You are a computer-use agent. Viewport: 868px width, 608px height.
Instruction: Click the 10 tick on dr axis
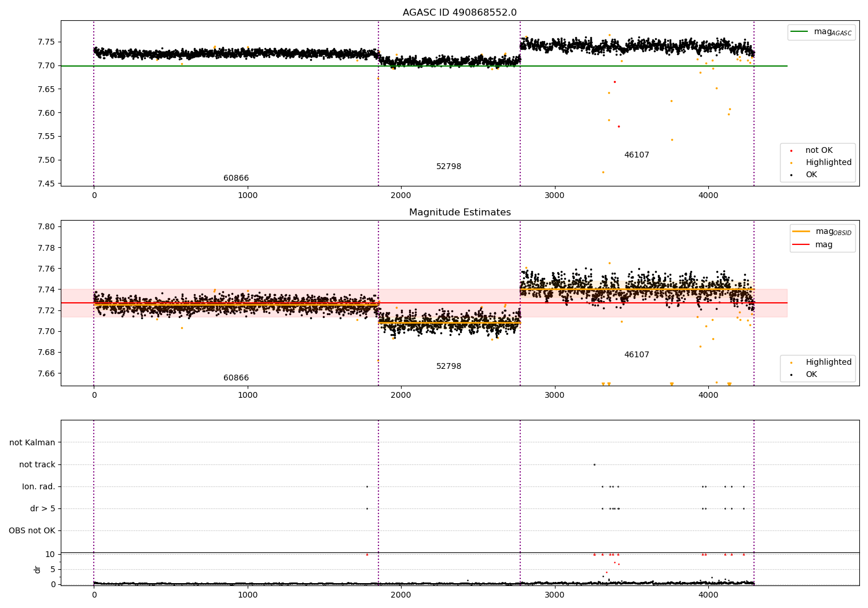50,554
